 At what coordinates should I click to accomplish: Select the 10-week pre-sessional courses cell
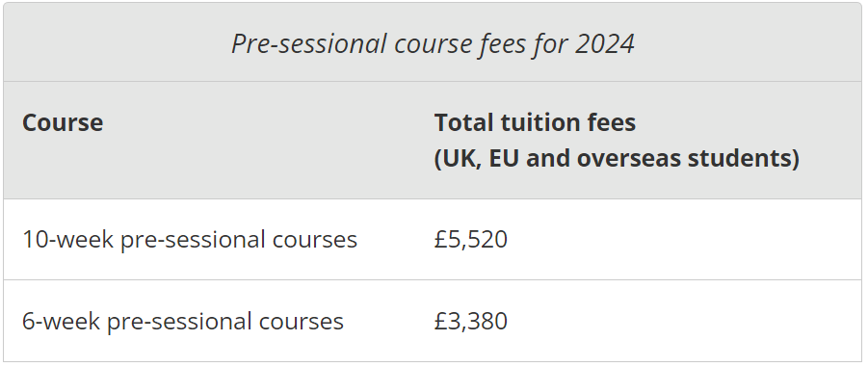pos(190,240)
